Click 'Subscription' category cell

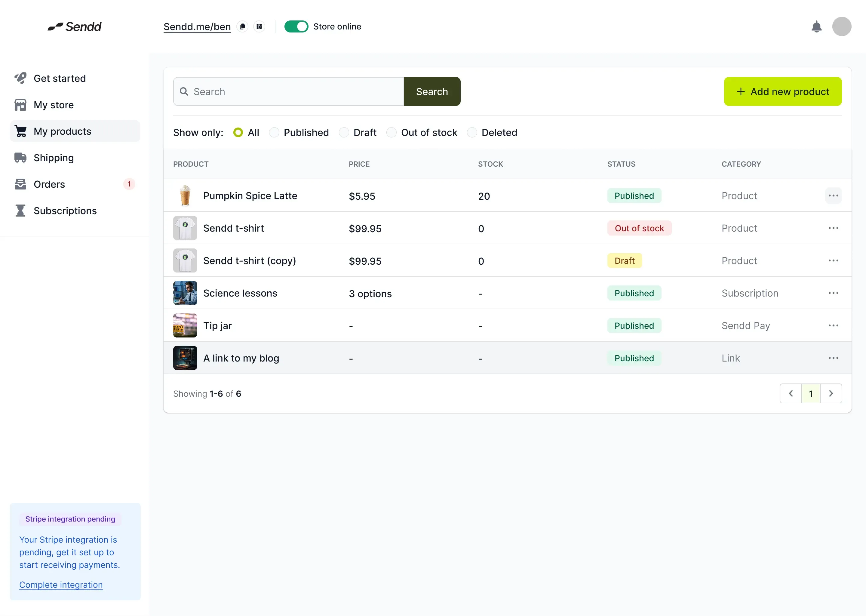750,293
